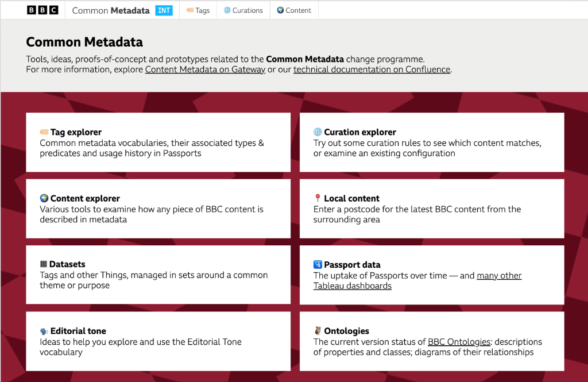Follow the Content Metadata on Gateway link
588x382 pixels.
(205, 70)
